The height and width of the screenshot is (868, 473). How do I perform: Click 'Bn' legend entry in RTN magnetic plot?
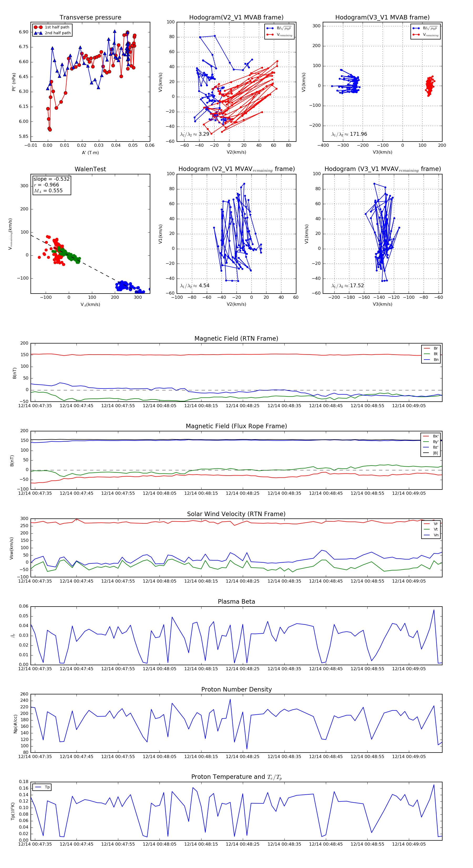pyautogui.click(x=431, y=360)
